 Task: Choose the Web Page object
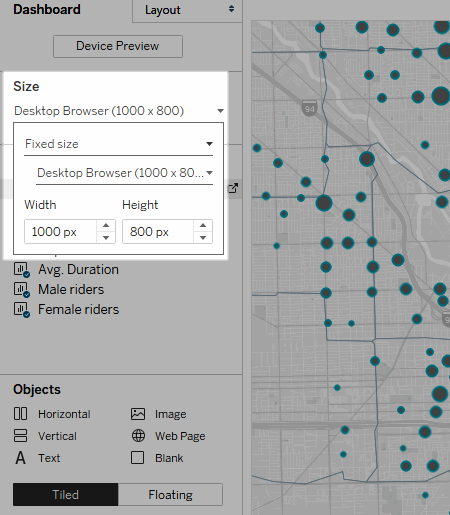pyautogui.click(x=168, y=436)
